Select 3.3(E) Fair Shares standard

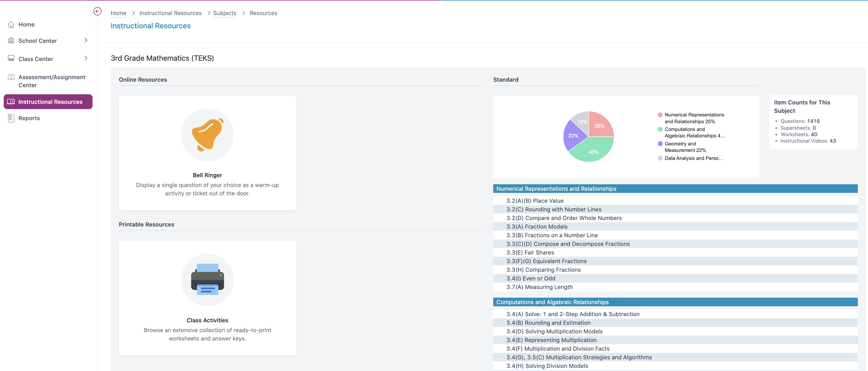(675, 252)
